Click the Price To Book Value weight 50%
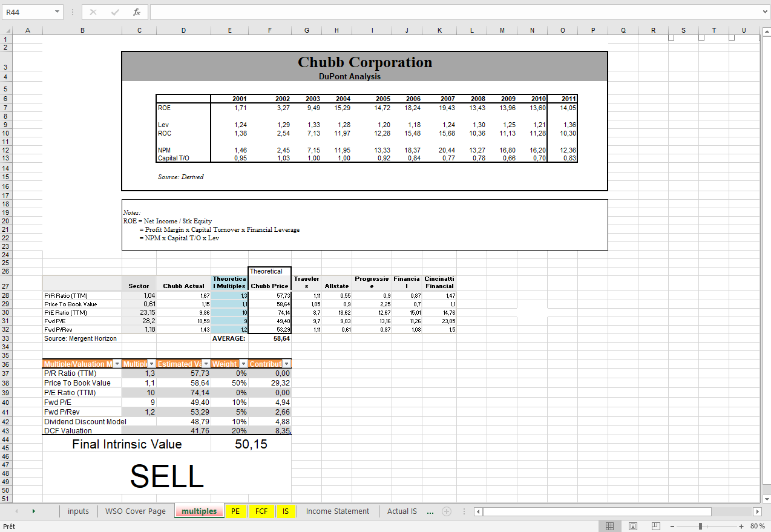Screen dimensions: 771x532 [229, 383]
